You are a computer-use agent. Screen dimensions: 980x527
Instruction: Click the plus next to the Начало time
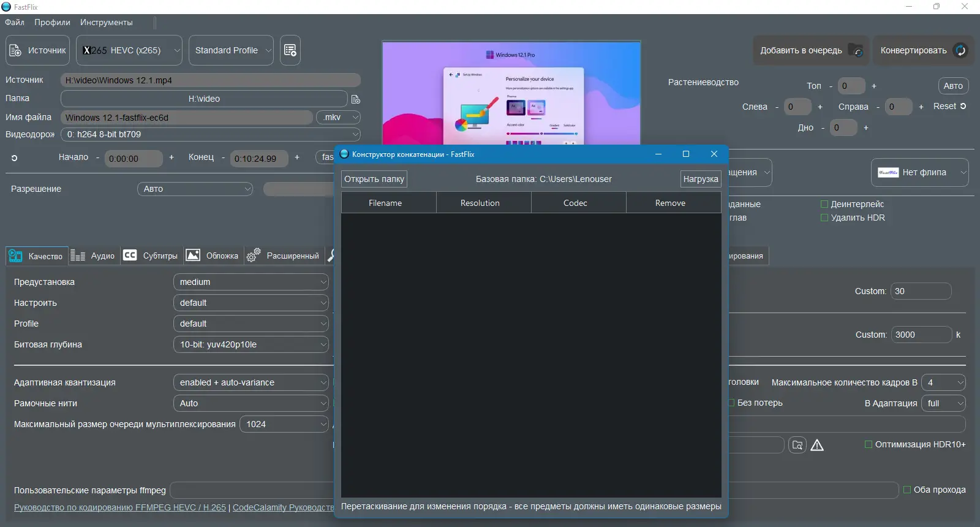pyautogui.click(x=171, y=157)
